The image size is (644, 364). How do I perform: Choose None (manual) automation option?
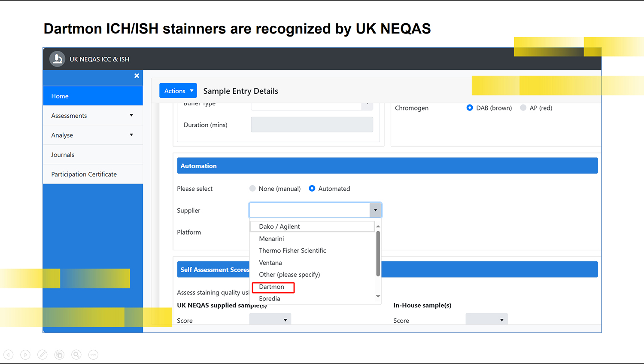[252, 188]
